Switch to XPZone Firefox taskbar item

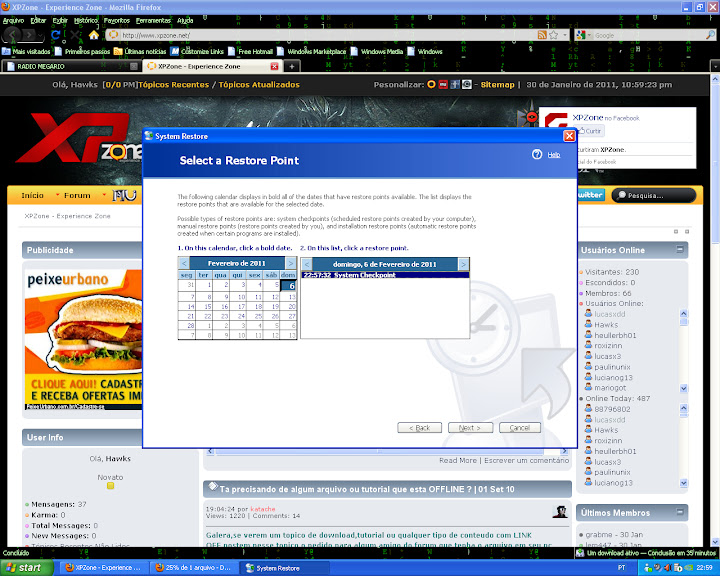pos(103,568)
